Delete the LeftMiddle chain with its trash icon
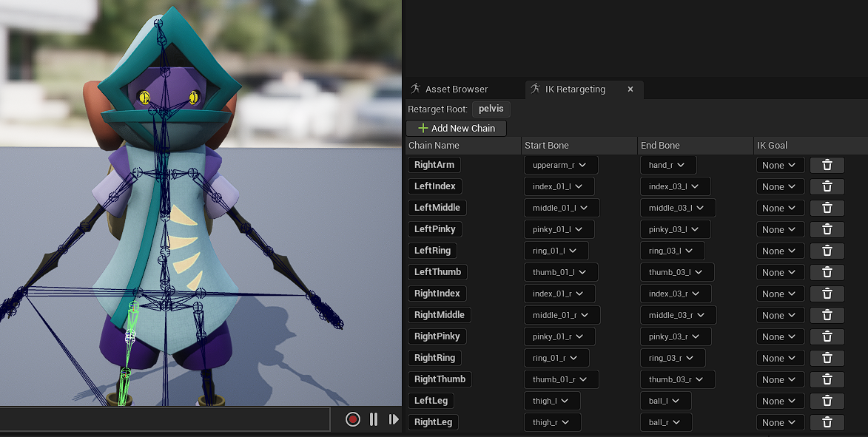This screenshot has width=868, height=437. 827,208
